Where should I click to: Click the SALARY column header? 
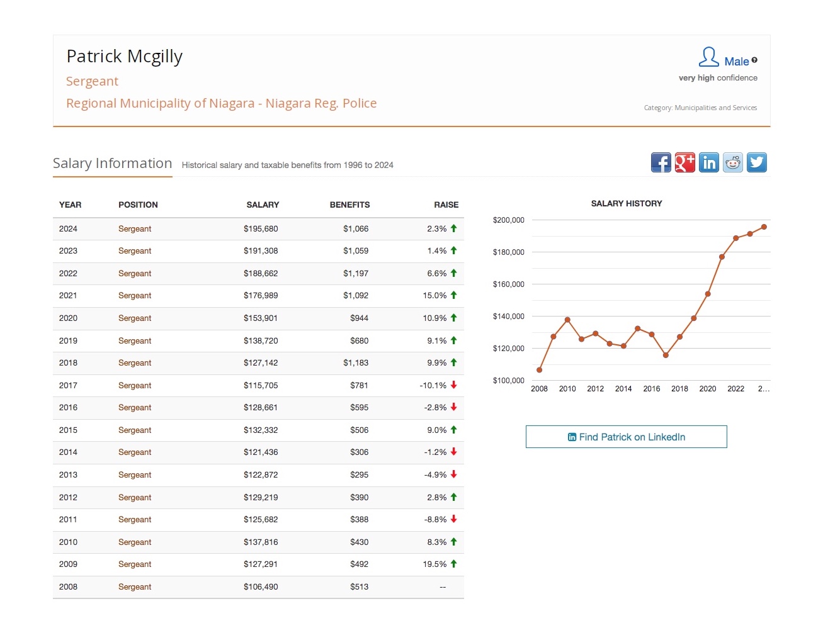pos(263,205)
